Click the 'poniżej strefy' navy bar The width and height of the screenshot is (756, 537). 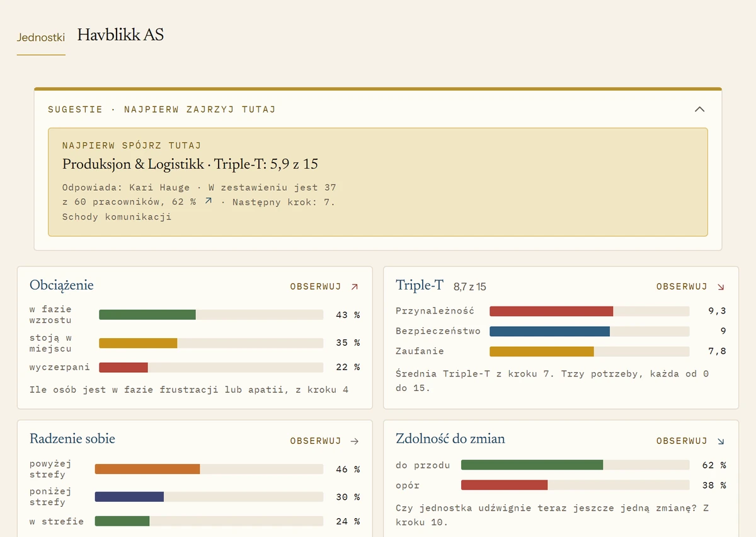[x=129, y=497]
